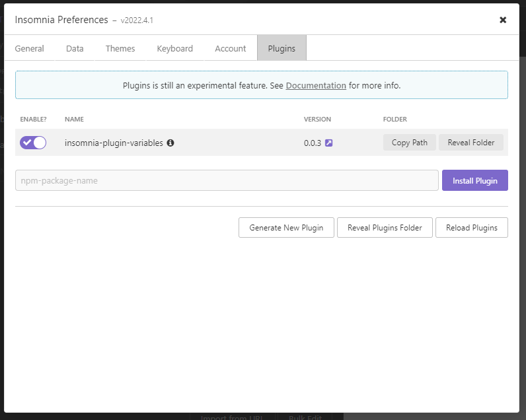Click the insomnia-plugin-variables plugin name
Viewport: 526px width, 420px height.
click(x=114, y=143)
